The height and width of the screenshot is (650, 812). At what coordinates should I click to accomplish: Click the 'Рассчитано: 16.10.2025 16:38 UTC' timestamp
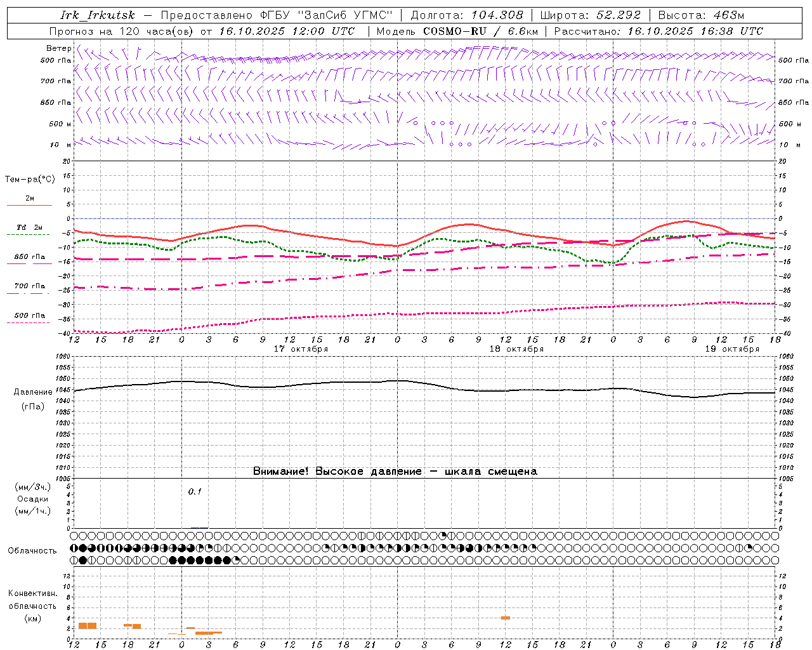click(658, 31)
